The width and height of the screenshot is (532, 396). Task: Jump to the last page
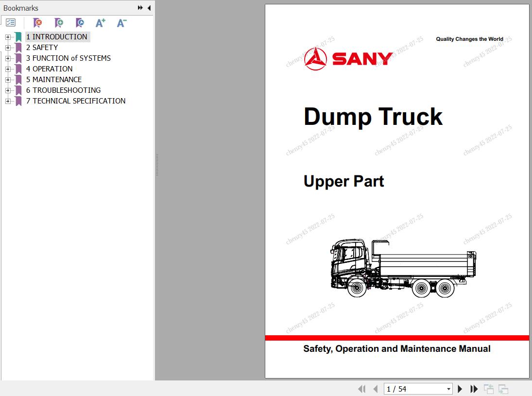click(x=474, y=389)
